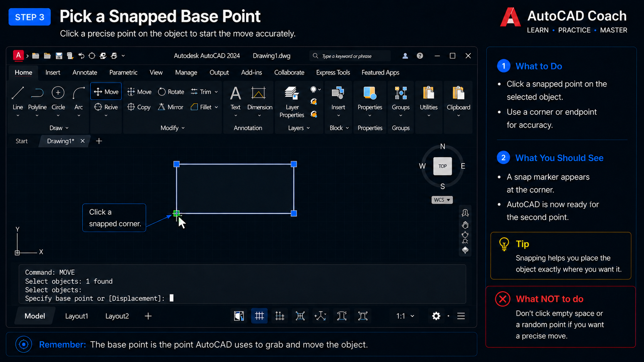
Task: Click the Trim tool
Action: pyautogui.click(x=201, y=92)
